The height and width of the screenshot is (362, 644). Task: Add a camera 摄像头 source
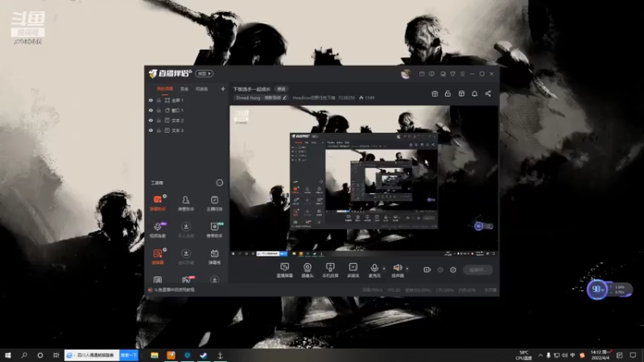coord(308,270)
